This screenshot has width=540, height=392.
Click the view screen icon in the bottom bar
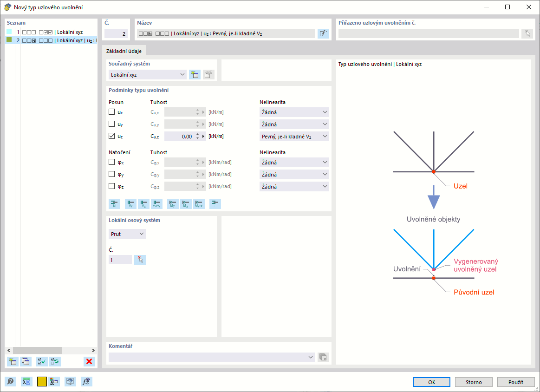(x=70, y=381)
